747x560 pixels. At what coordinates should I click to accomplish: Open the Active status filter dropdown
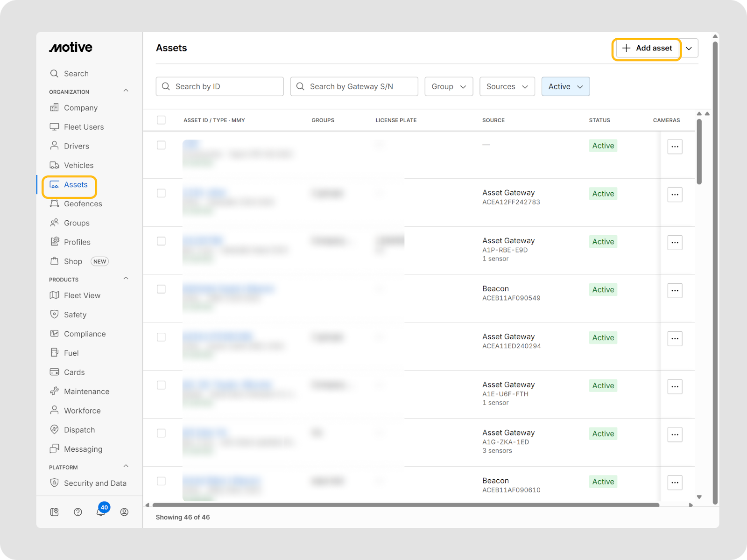click(565, 86)
